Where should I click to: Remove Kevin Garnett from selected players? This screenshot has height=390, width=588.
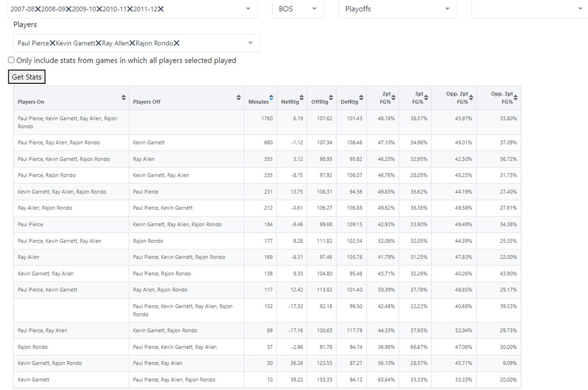(x=98, y=43)
